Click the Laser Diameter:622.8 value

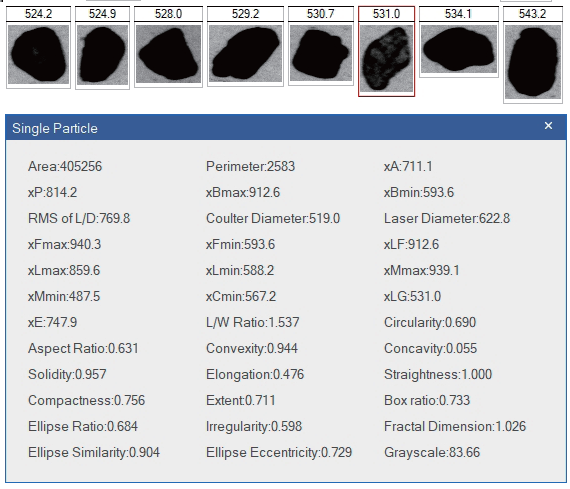447,219
